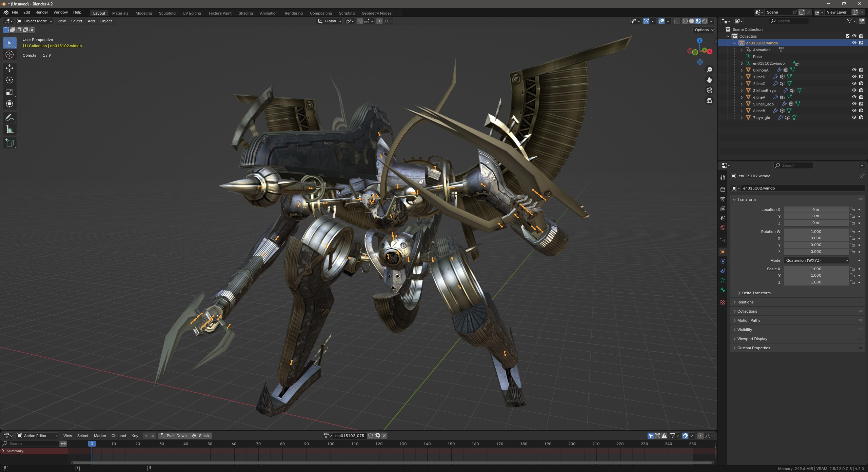Switch viewport to rendered shading mode
Viewport: 868px width, 472px height.
click(705, 21)
